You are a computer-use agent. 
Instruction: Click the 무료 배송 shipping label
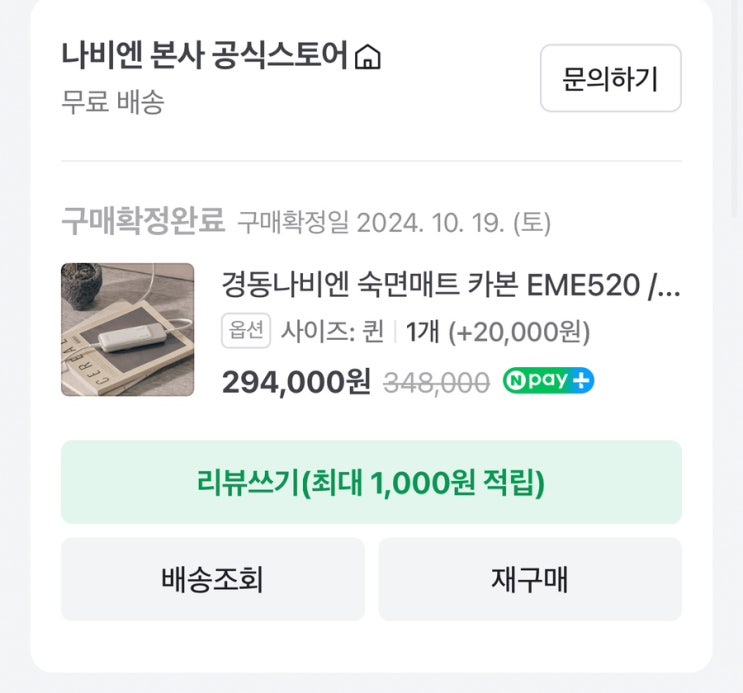click(x=112, y=102)
